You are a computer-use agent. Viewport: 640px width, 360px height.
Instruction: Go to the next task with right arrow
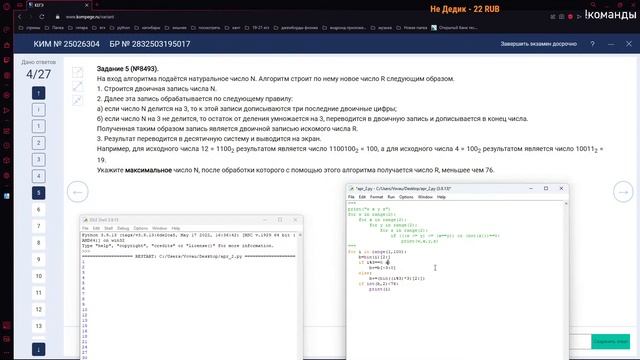(x=623, y=192)
